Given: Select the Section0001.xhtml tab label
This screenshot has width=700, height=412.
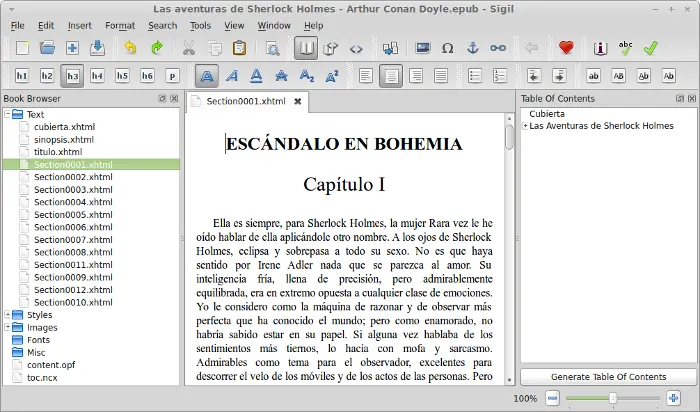Looking at the screenshot, I should pyautogui.click(x=246, y=101).
